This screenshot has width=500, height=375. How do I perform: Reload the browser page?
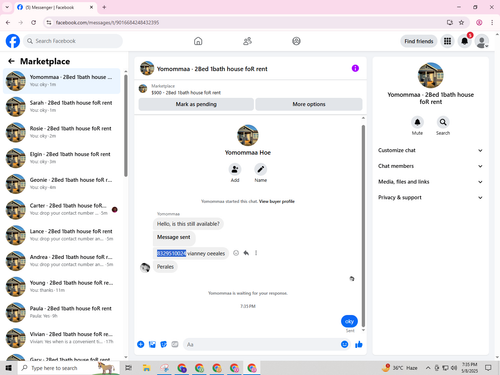33,22
